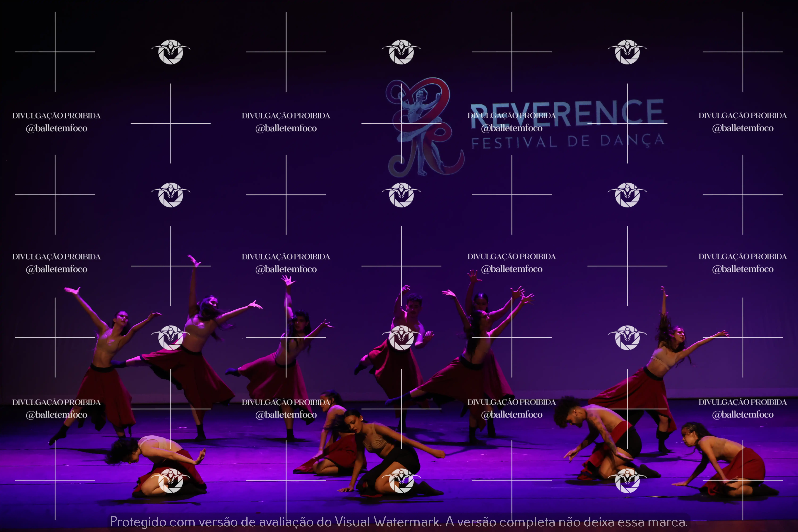This screenshot has width=798, height=532.
Task: Click the shutter watermark over the standing male dancer
Action: [401, 338]
